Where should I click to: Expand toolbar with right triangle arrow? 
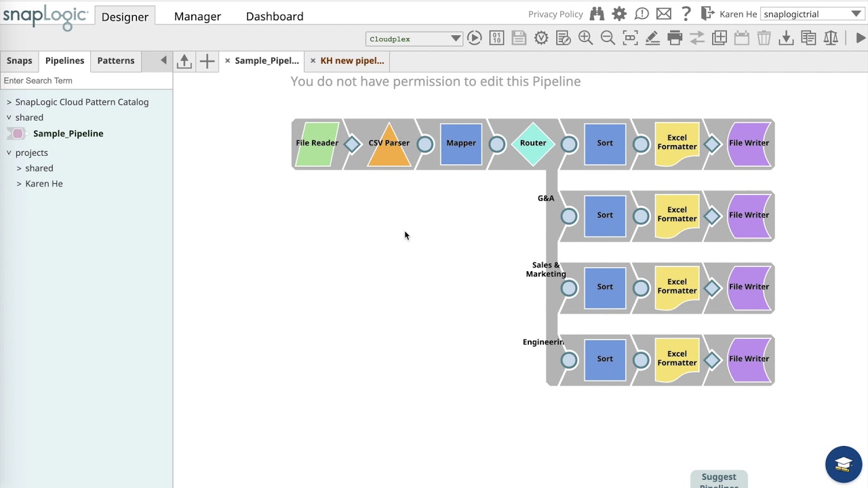pyautogui.click(x=861, y=38)
